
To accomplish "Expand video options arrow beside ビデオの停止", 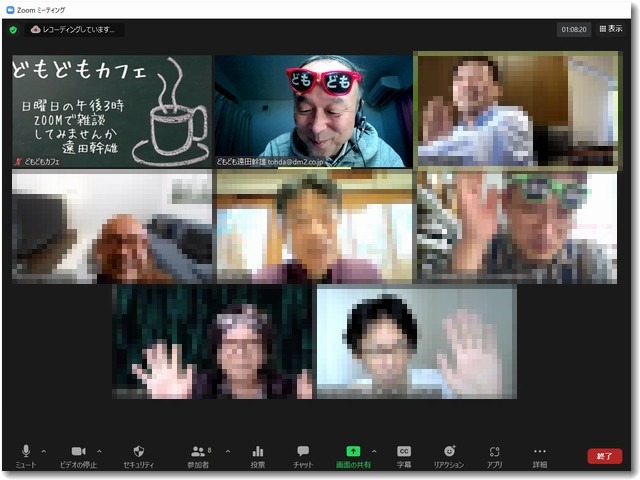I will pyautogui.click(x=99, y=451).
